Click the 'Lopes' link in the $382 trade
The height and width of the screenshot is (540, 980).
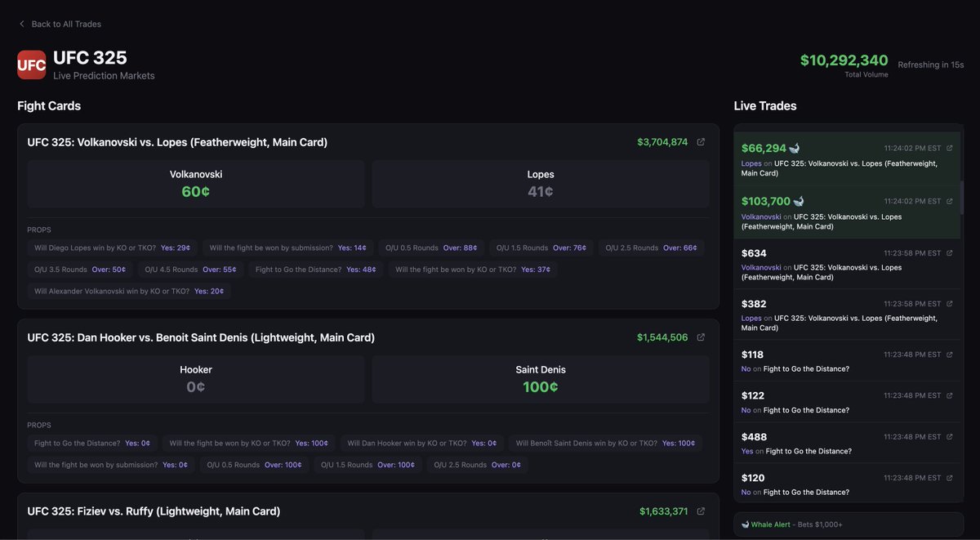click(x=751, y=318)
